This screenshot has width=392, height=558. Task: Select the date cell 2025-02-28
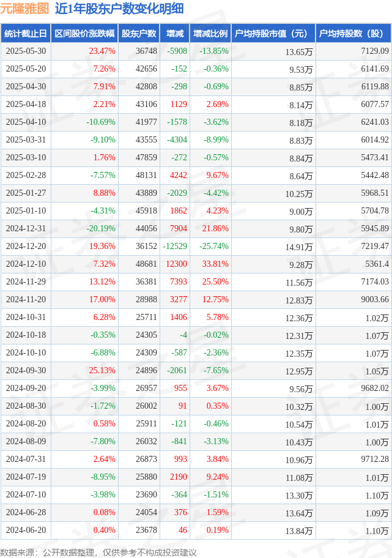26,176
